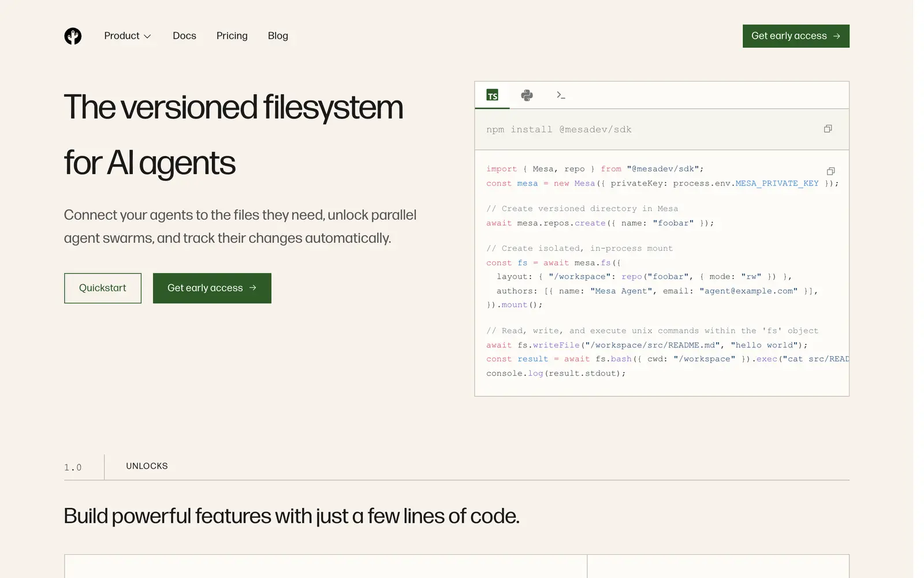Switch to the terminal CLI tab

561,95
